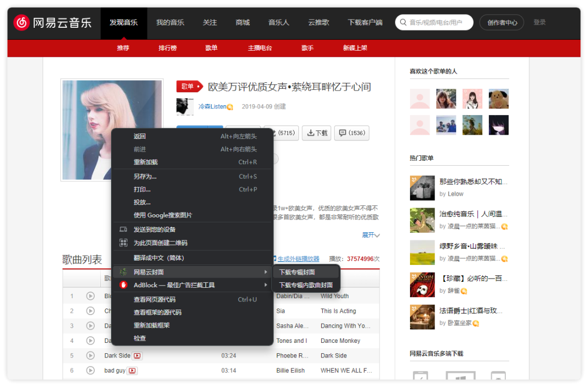
Task: Switch to 我的音乐 nav tab
Action: coord(170,22)
